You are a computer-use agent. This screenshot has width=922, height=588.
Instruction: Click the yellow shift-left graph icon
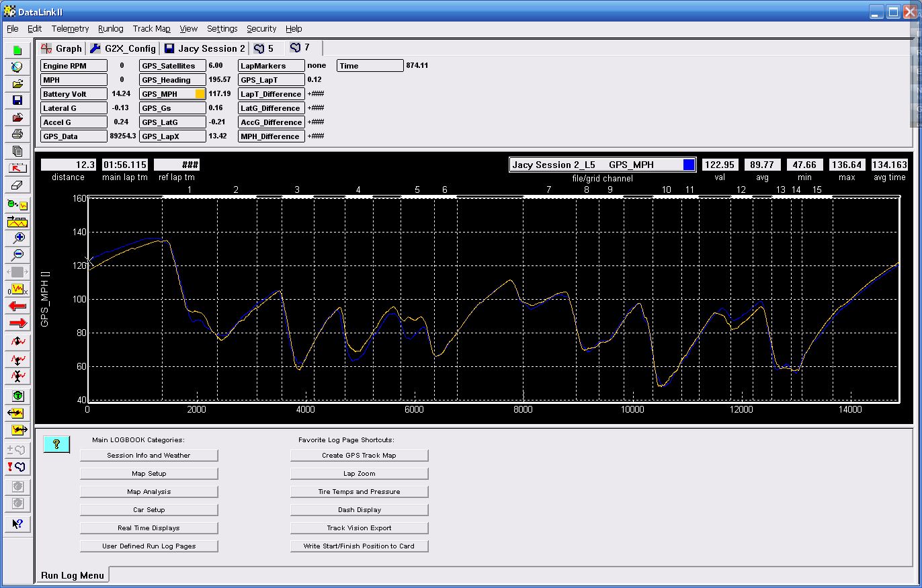pos(17,413)
